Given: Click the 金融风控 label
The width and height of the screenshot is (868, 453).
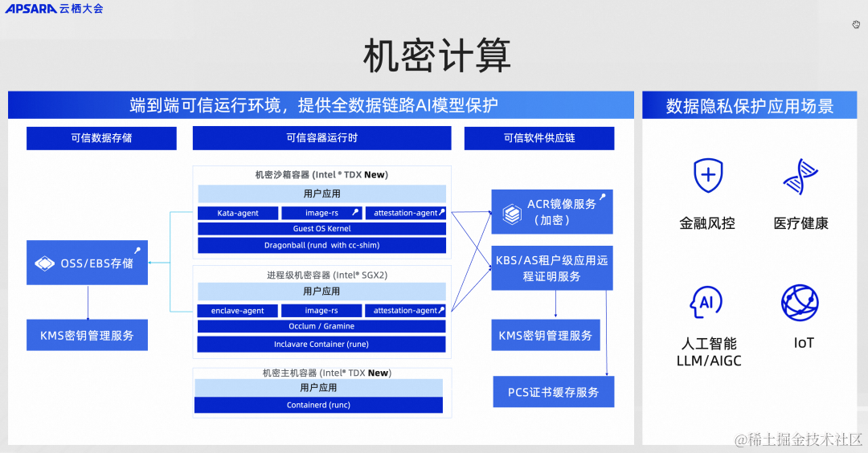Looking at the screenshot, I should coord(707,223).
